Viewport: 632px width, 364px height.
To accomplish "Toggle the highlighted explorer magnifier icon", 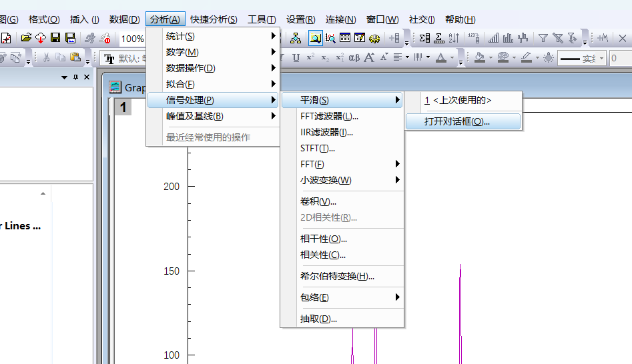I will 316,38.
